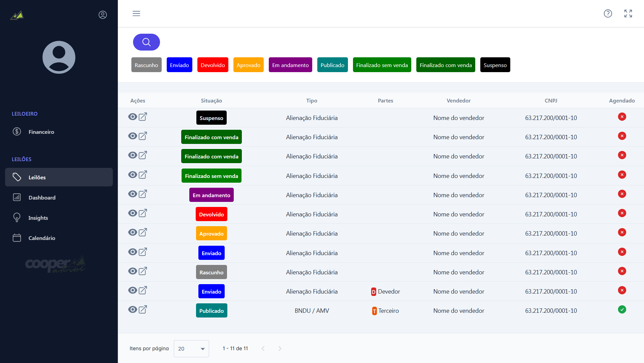
Task: Click the Vendedor column header
Action: (x=459, y=100)
